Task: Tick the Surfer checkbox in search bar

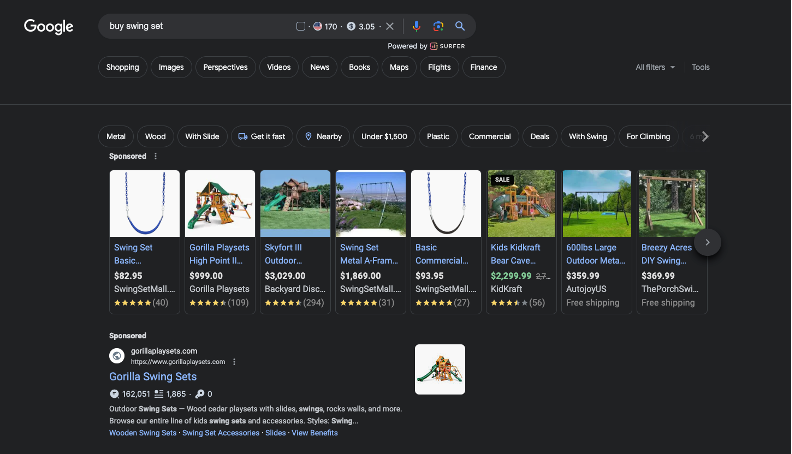Action: point(300,26)
